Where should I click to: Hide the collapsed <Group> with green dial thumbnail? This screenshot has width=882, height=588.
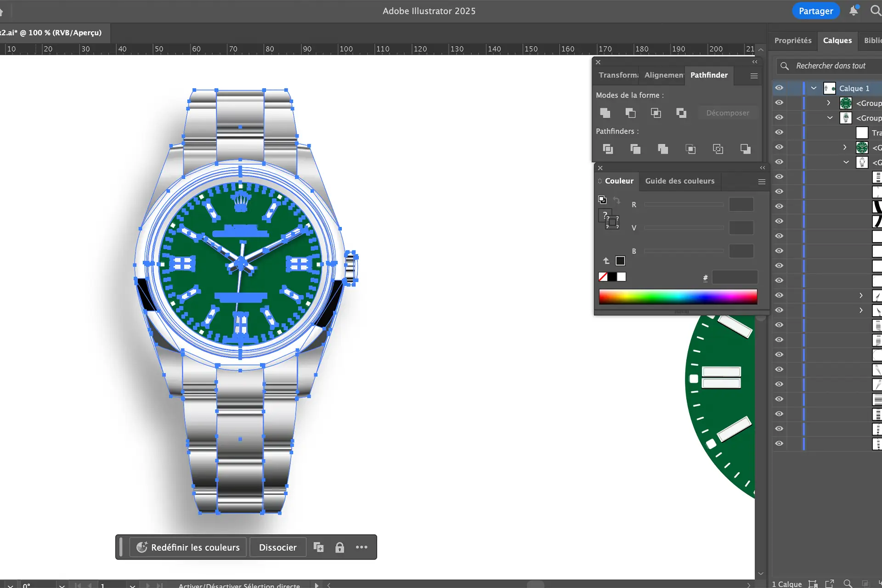(x=779, y=102)
